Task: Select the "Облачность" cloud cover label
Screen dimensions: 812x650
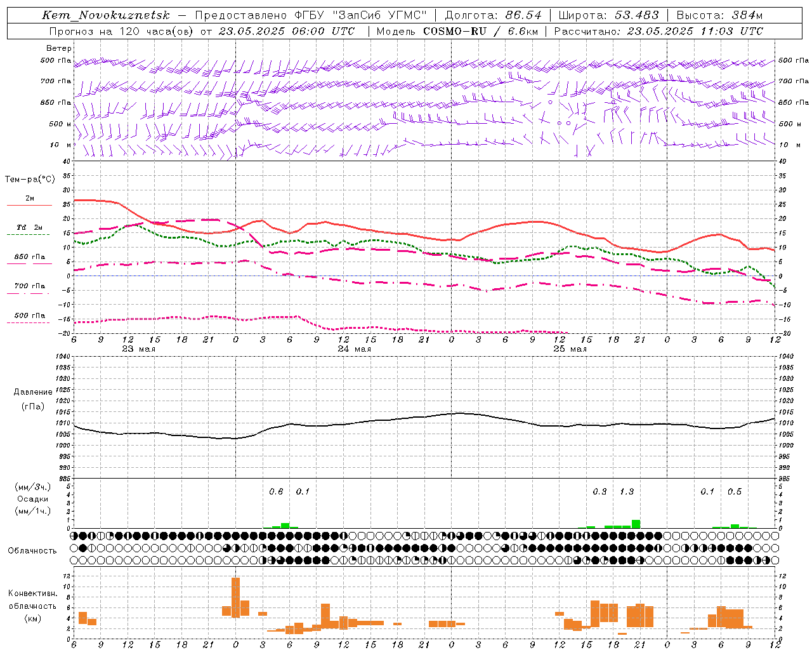Action: point(32,550)
